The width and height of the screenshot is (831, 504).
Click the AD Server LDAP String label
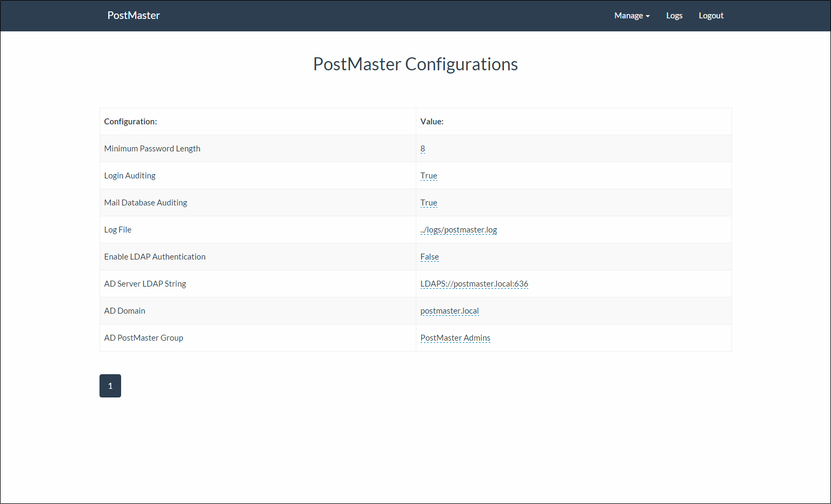point(145,284)
